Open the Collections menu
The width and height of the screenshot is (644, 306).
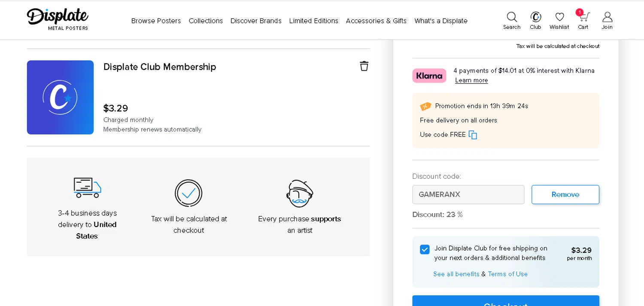point(206,21)
